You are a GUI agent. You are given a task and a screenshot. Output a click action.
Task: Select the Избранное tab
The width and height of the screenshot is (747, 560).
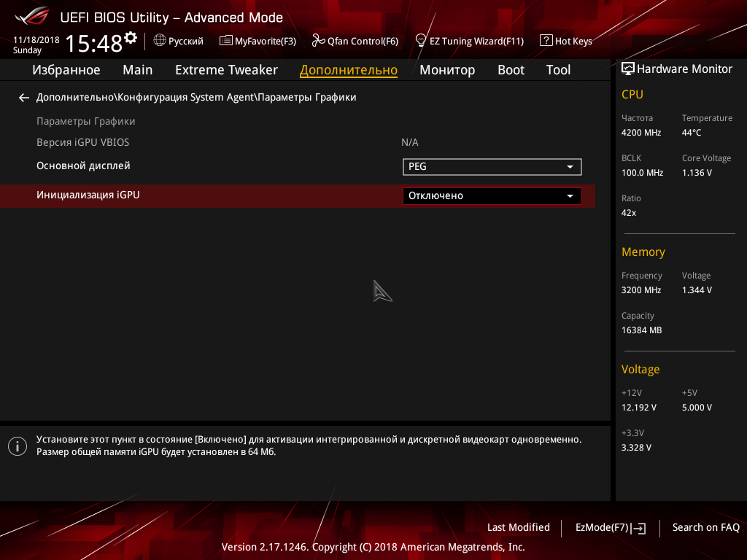(x=66, y=70)
